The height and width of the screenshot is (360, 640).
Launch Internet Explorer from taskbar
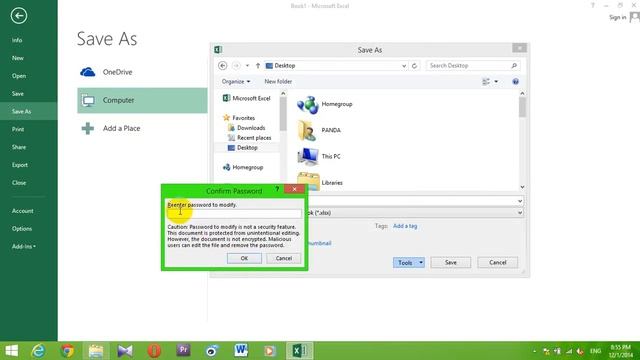pos(38,351)
